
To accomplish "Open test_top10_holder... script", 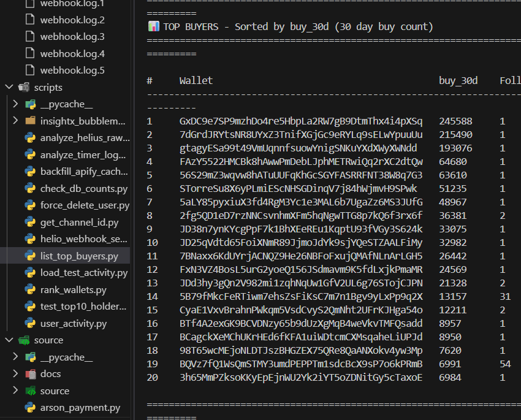I will click(83, 307).
